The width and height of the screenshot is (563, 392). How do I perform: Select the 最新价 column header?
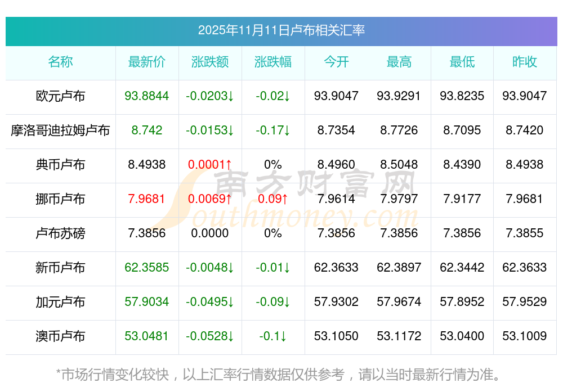(x=147, y=62)
